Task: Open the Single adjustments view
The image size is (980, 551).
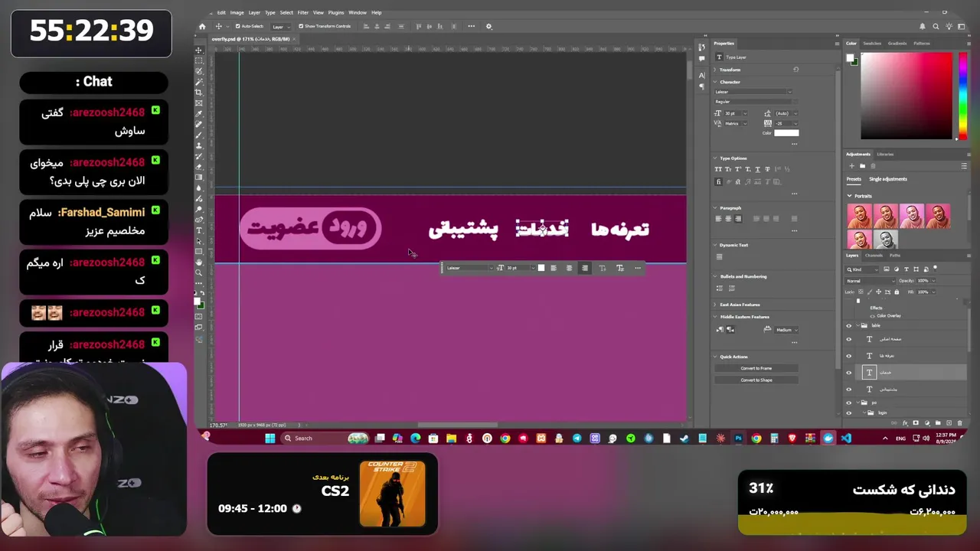Action: (888, 179)
